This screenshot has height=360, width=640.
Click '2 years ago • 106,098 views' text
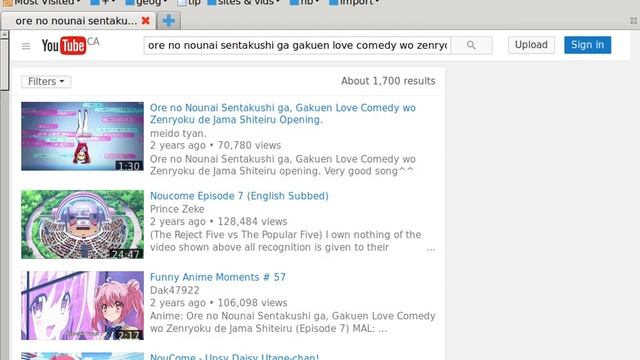(x=219, y=303)
